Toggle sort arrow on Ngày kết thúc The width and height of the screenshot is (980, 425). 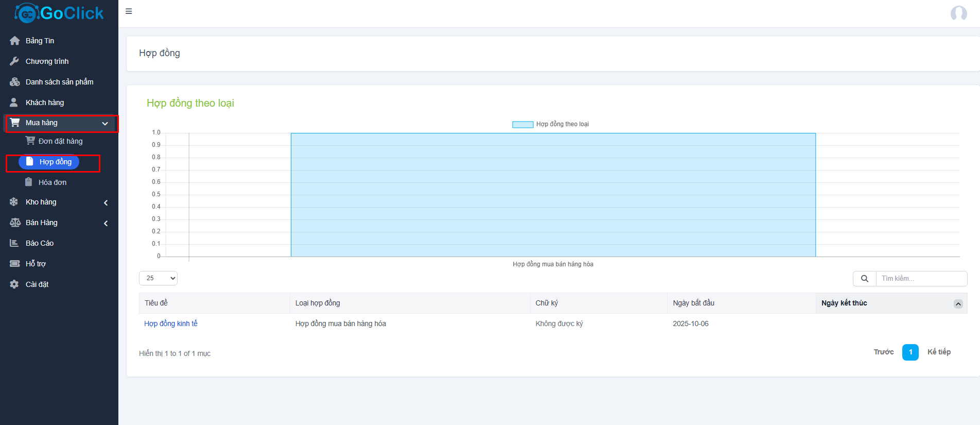[958, 304]
